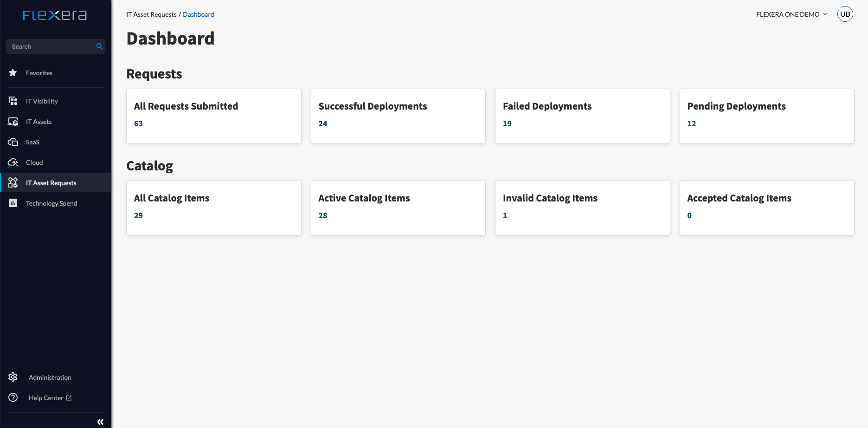Click the Administration gear icon
The width and height of the screenshot is (868, 428).
[13, 377]
